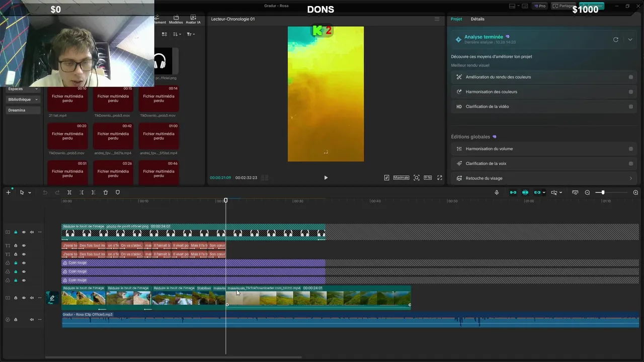Adjust the timeline zoom slider
The width and height of the screenshot is (644, 362).
603,193
